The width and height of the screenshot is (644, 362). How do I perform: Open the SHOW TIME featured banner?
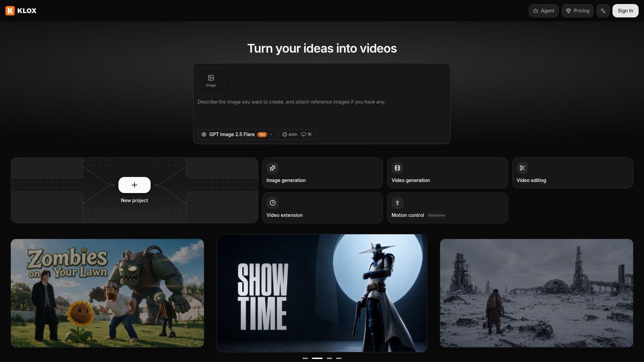pyautogui.click(x=322, y=293)
